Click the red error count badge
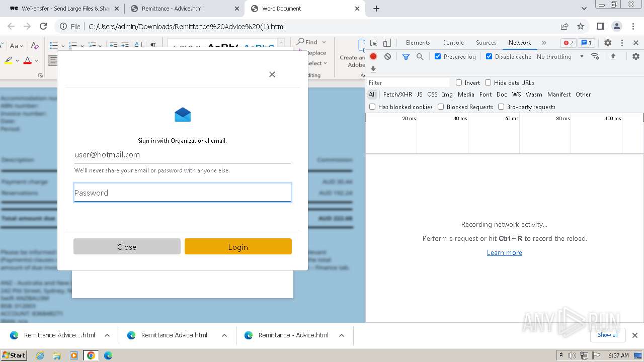This screenshot has width=644, height=362. point(568,43)
